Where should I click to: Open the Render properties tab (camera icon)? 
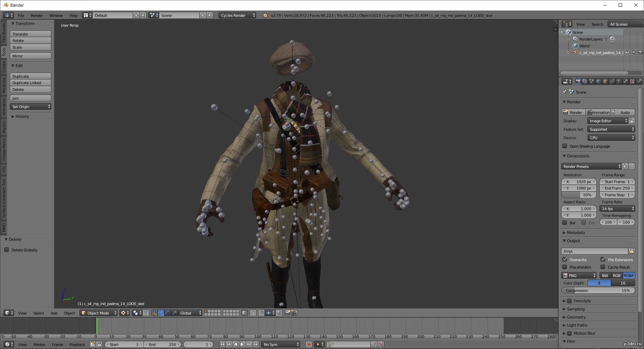578,81
